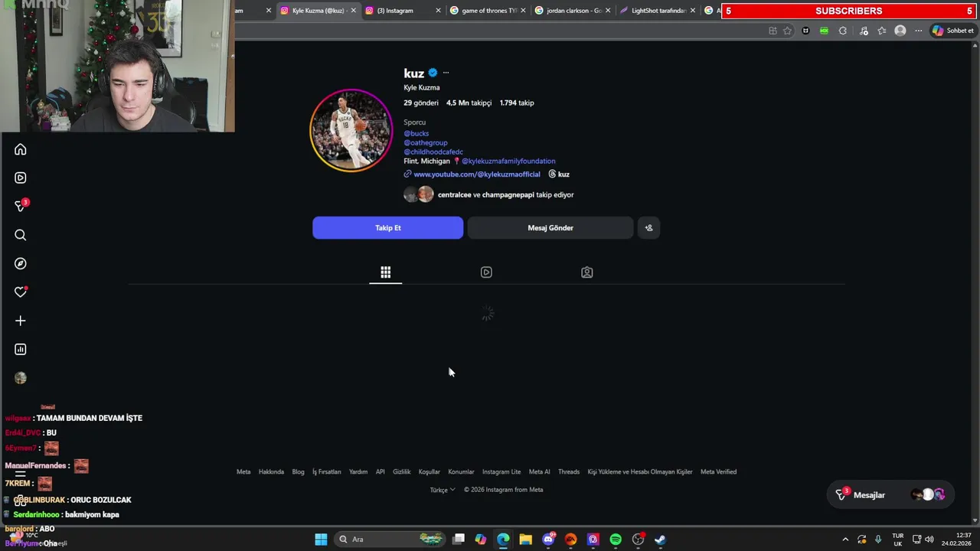Switch to the jordan clarkson browser tab
This screenshot has height=551, width=980.
pyautogui.click(x=574, y=11)
